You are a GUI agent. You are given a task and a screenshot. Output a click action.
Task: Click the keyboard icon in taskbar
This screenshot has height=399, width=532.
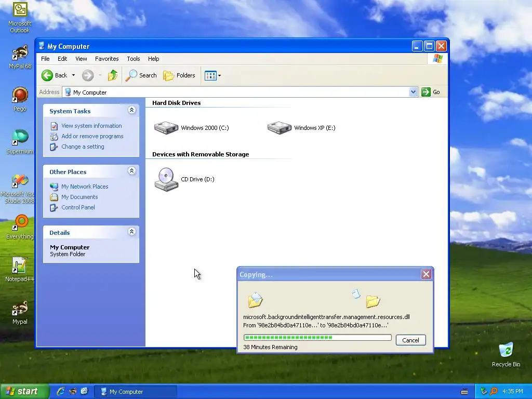[464, 392]
